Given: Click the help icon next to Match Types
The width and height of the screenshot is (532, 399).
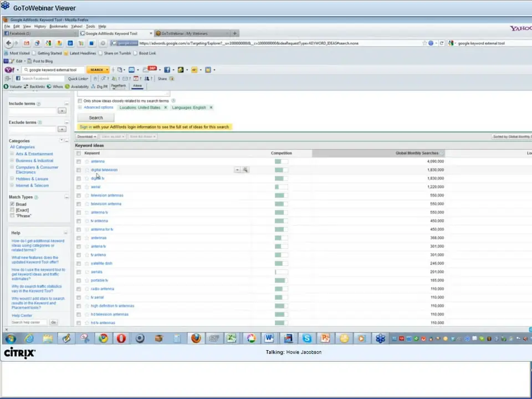Looking at the screenshot, I should tap(37, 197).
